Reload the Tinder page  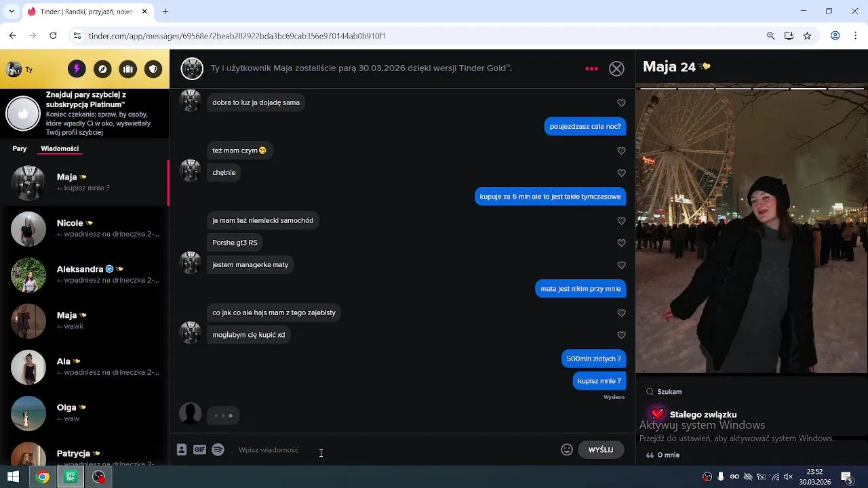53,35
